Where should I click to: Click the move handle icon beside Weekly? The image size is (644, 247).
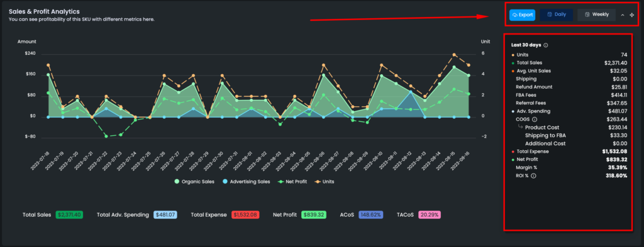pos(631,15)
